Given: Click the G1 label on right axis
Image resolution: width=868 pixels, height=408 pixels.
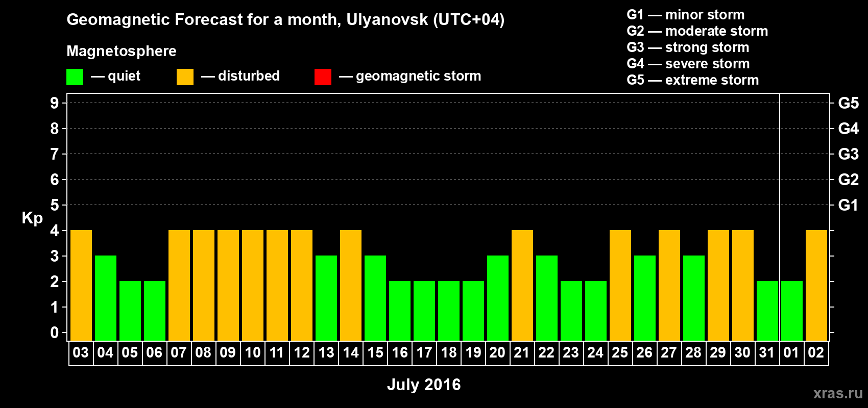Looking at the screenshot, I should pos(849,205).
